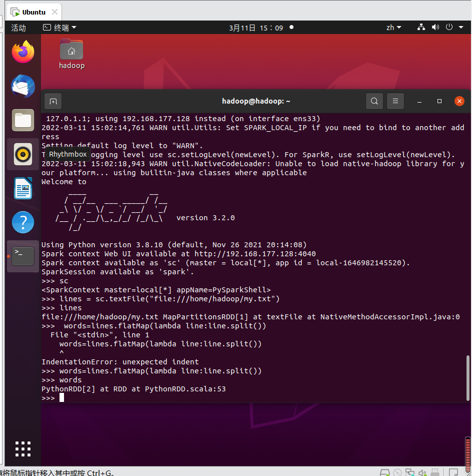Click the volume speaker icon in top bar
This screenshot has height=476, width=472.
[435, 28]
